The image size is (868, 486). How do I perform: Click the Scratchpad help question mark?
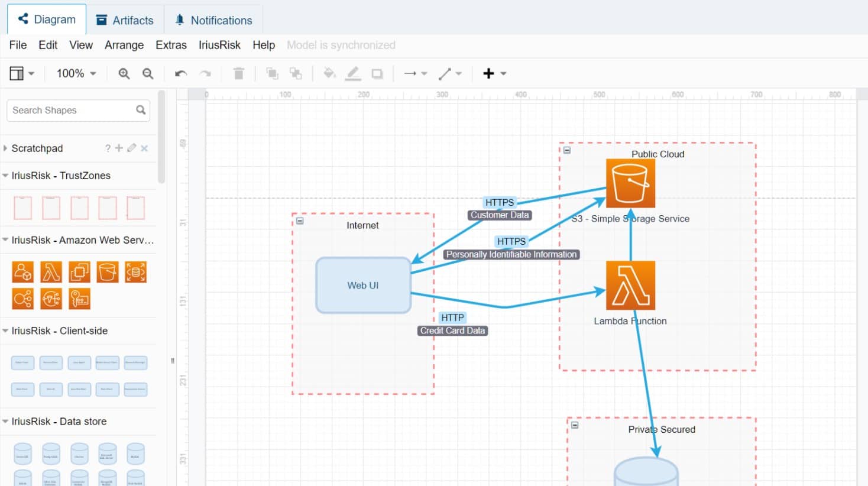(x=108, y=148)
